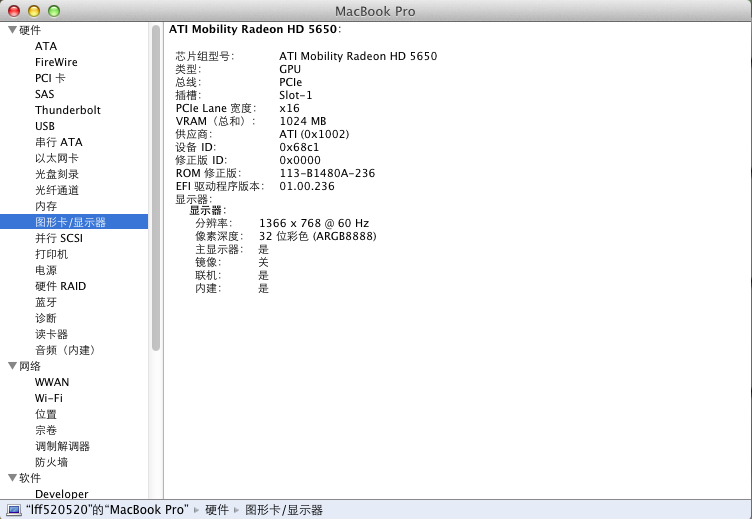The height and width of the screenshot is (519, 752).
Task: Select Thunderbolt in the hardware list
Action: coord(67,110)
